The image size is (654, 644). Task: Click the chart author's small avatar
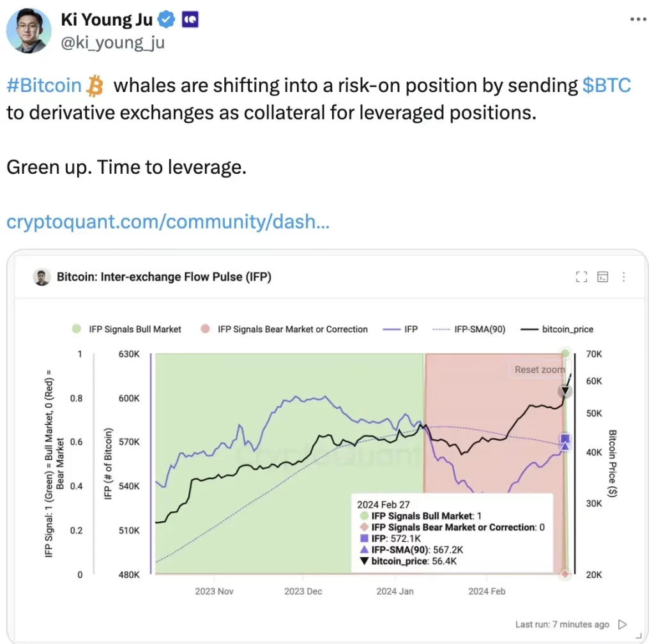tap(42, 277)
